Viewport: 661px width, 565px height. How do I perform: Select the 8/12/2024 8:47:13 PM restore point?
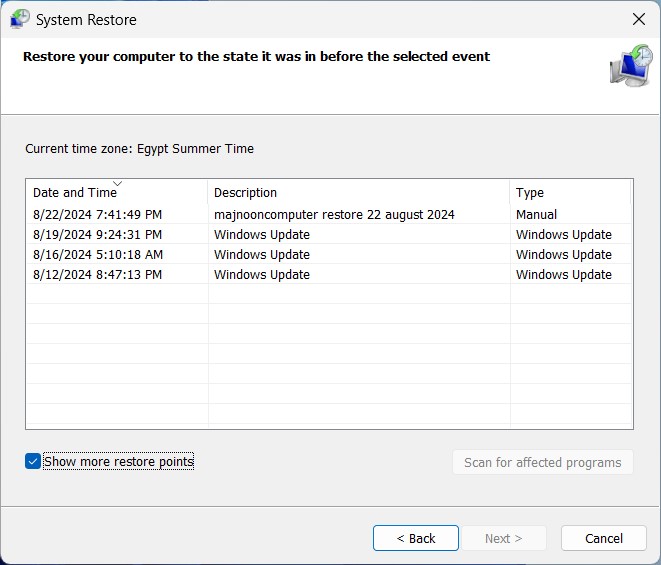click(97, 274)
